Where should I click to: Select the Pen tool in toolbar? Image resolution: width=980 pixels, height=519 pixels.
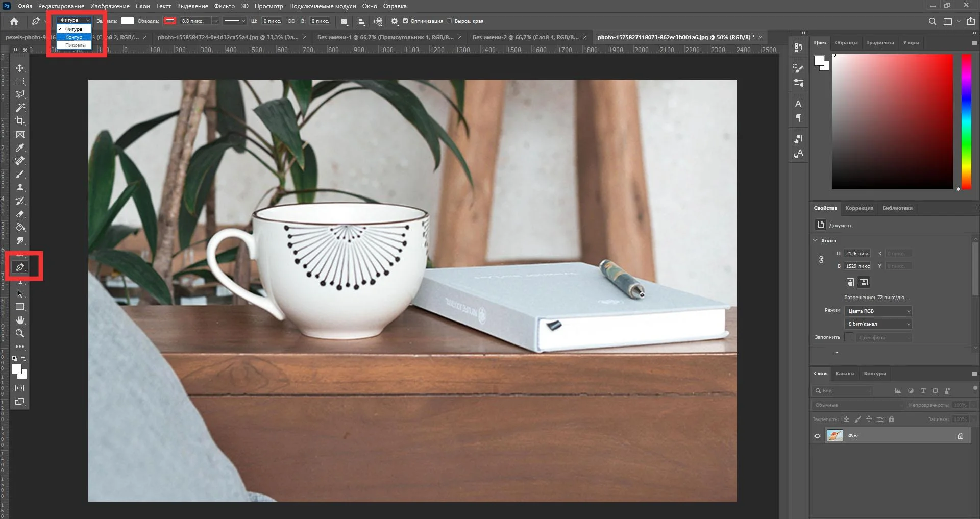pos(20,267)
